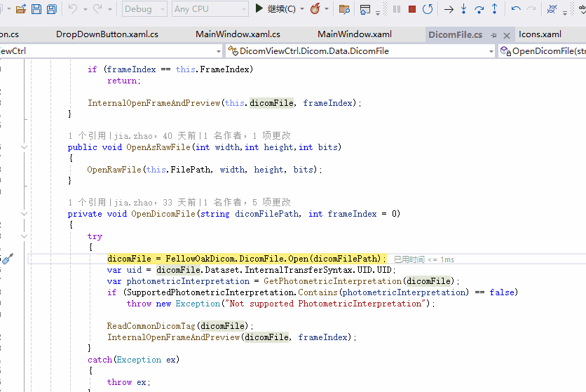Switch to the MainWindow.xaml.cs tab
The height and width of the screenshot is (392, 586).
(x=238, y=34)
